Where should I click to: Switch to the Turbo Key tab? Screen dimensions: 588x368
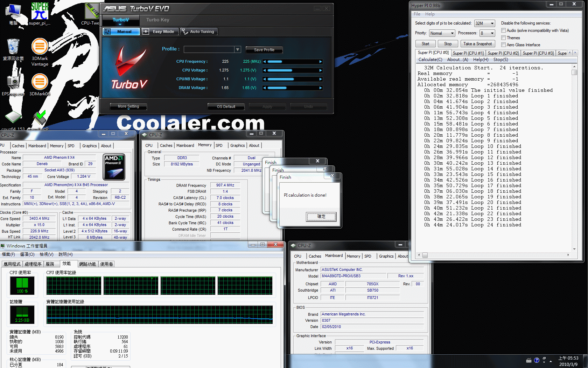point(158,20)
